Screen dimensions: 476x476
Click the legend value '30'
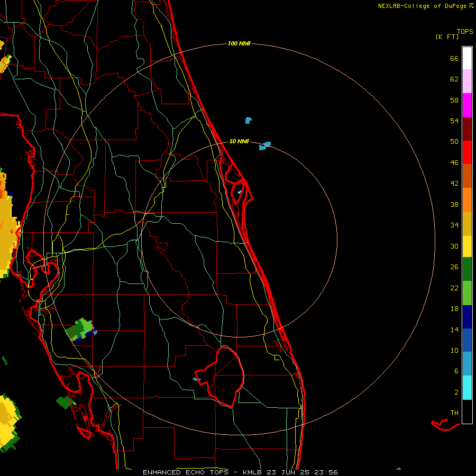click(x=454, y=246)
